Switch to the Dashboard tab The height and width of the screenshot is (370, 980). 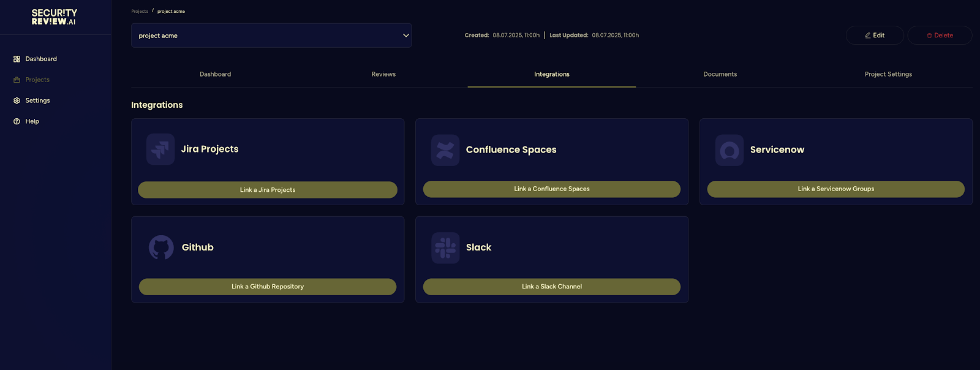pyautogui.click(x=216, y=74)
